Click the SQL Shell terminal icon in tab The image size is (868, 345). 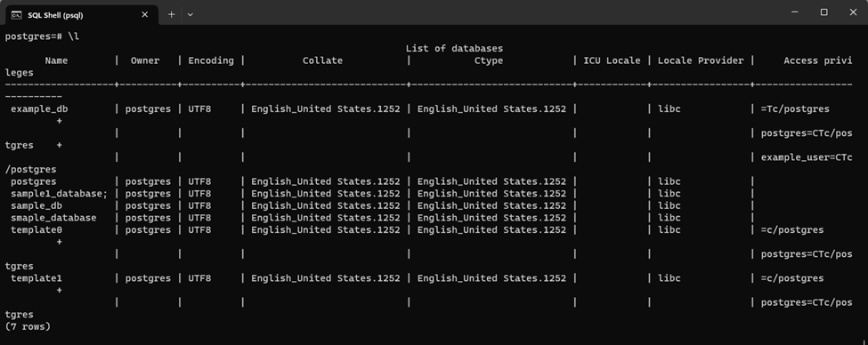click(x=17, y=15)
